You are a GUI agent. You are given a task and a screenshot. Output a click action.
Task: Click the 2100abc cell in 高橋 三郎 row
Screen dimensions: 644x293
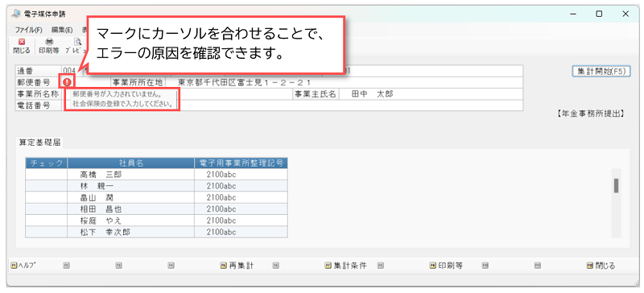pos(241,174)
